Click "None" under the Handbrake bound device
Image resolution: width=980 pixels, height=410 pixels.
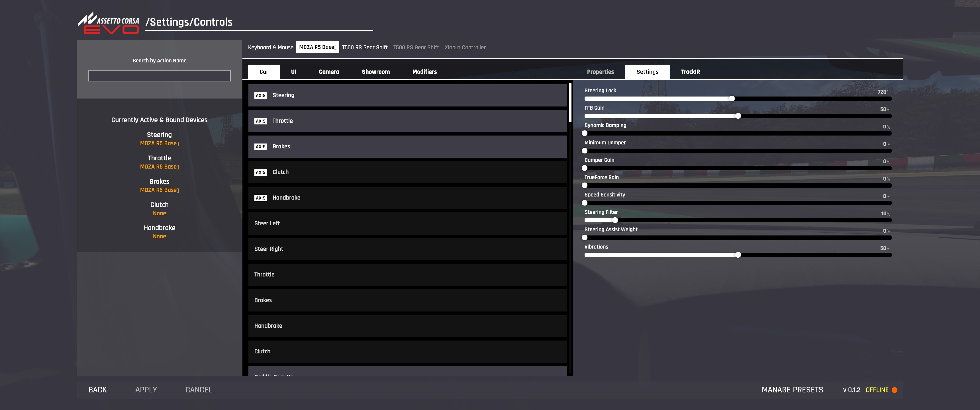[x=160, y=237]
